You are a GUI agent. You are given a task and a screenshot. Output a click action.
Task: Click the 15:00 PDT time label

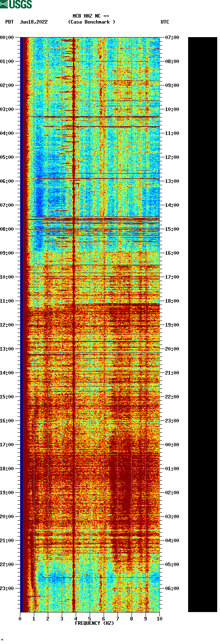coord(7,397)
